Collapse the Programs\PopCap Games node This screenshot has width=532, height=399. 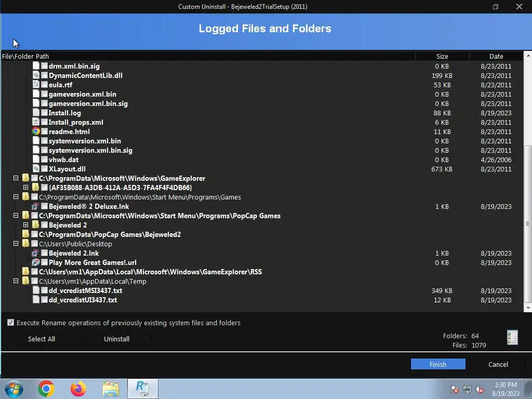(x=16, y=215)
